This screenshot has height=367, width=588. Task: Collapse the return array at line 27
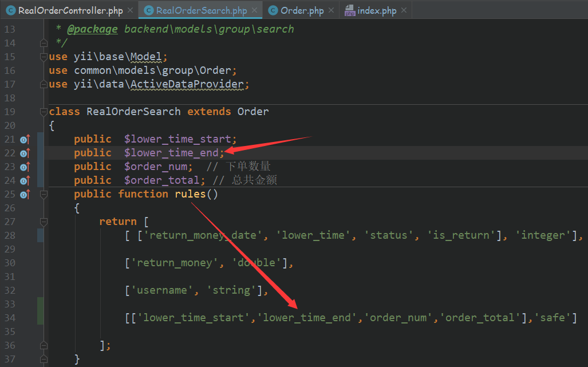(44, 222)
